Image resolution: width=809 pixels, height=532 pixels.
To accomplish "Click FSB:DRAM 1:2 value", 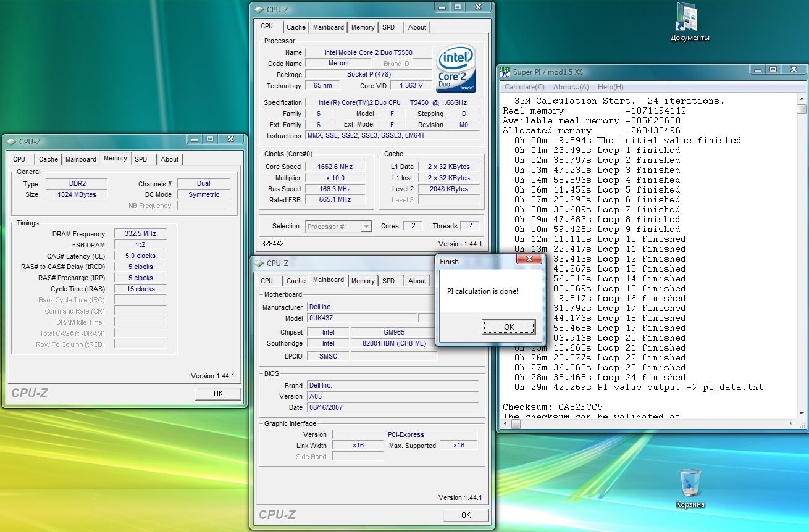I will pyautogui.click(x=140, y=245).
